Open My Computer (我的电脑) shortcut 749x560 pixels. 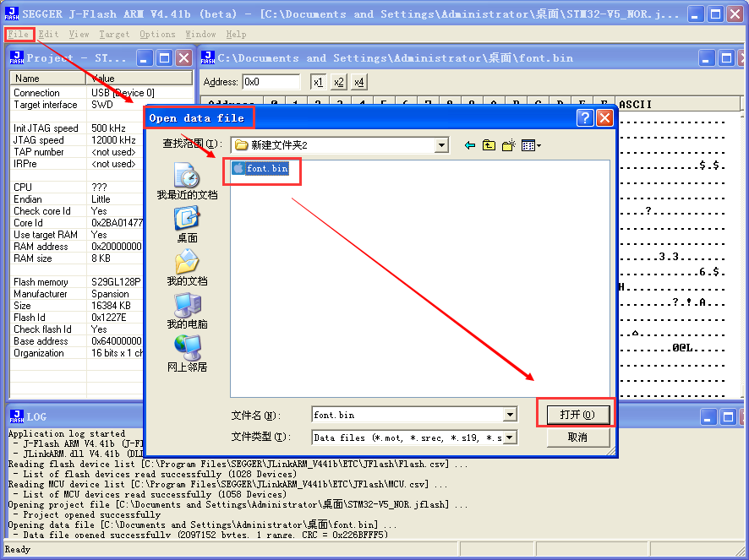[187, 310]
